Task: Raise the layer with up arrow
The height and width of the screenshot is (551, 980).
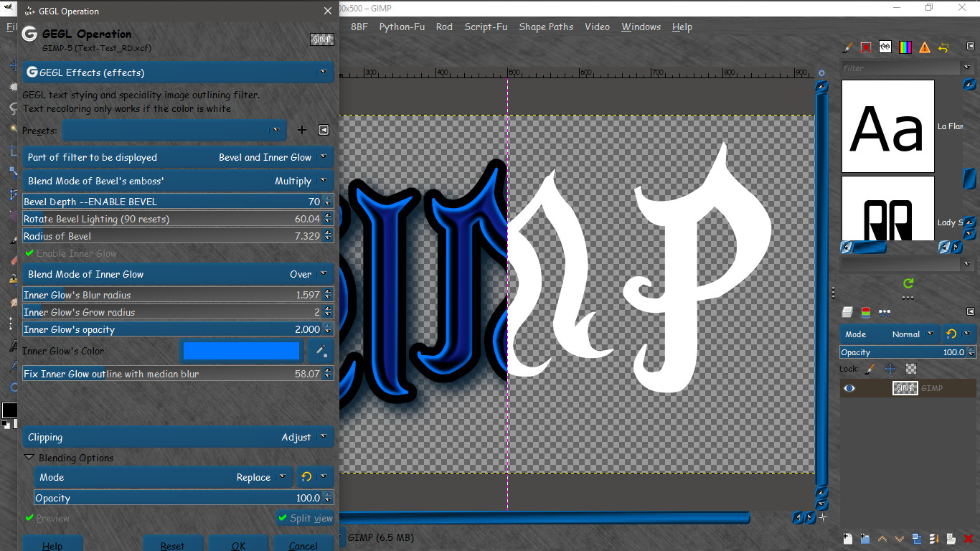Action: [882, 539]
